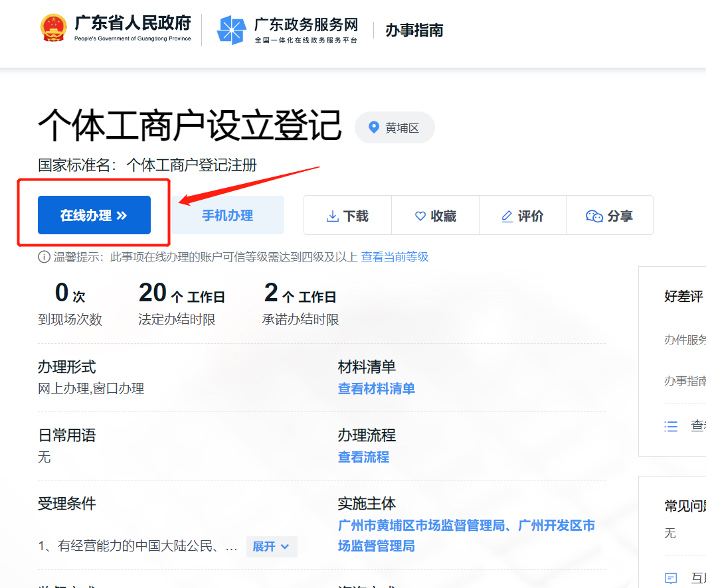The image size is (706, 588).
Task: Expand the 展开 section under 受理条件
Action: tap(271, 547)
